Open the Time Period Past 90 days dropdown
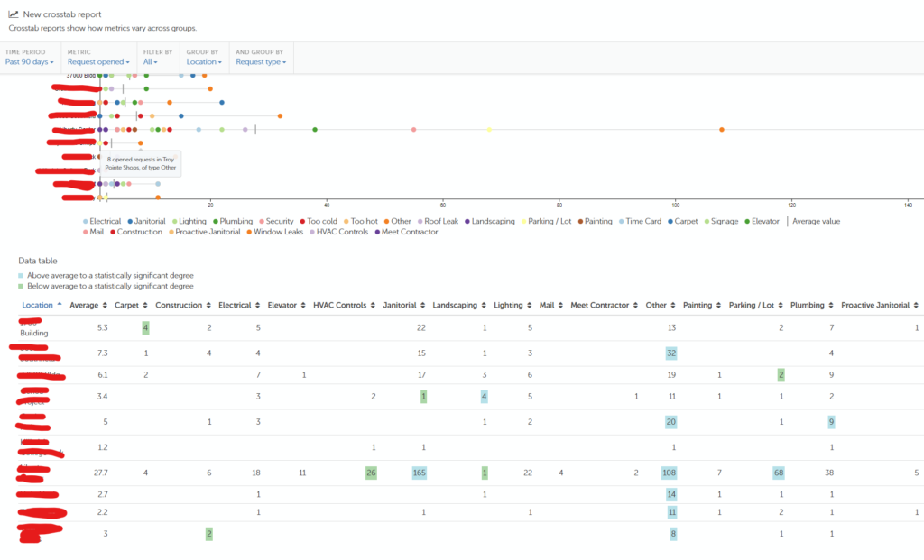Screen dimensions: 924x560 point(30,62)
